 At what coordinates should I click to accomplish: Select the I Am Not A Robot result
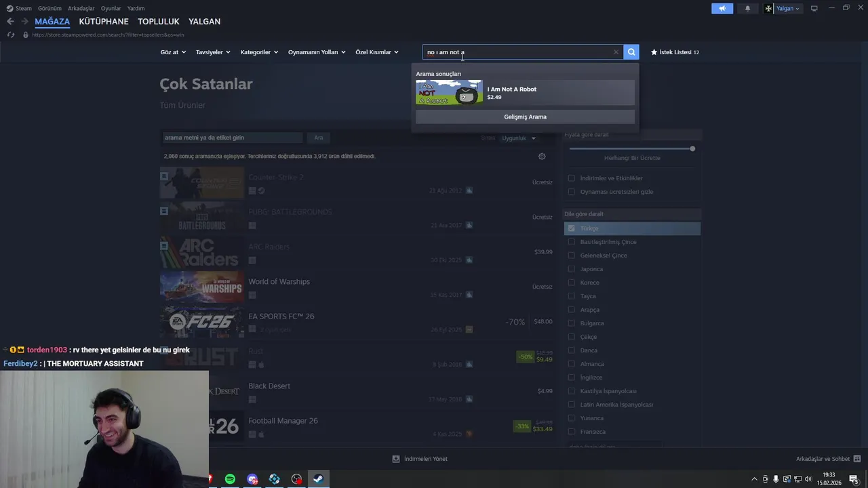coord(525,92)
